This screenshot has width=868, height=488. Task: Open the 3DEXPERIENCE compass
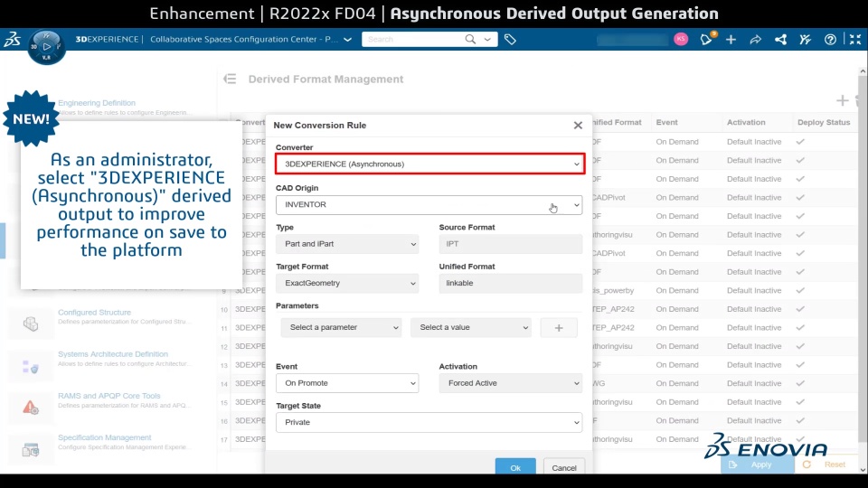tap(46, 47)
